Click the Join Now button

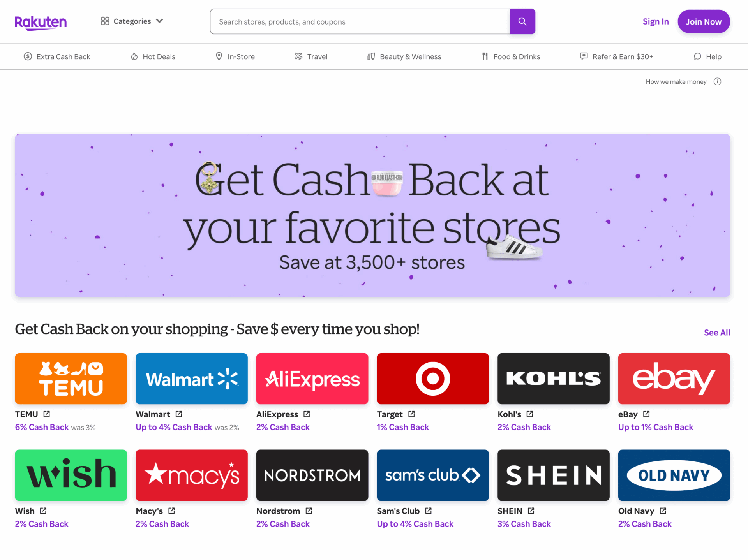pos(703,21)
